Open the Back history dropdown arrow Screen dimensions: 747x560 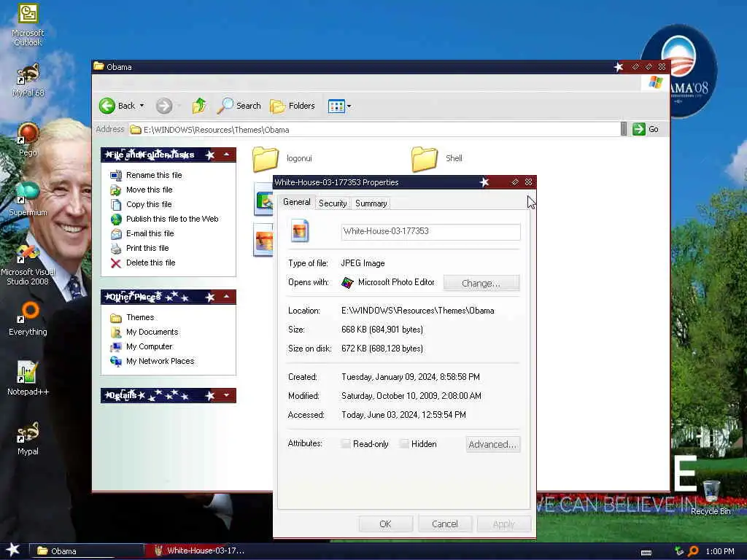(x=142, y=106)
